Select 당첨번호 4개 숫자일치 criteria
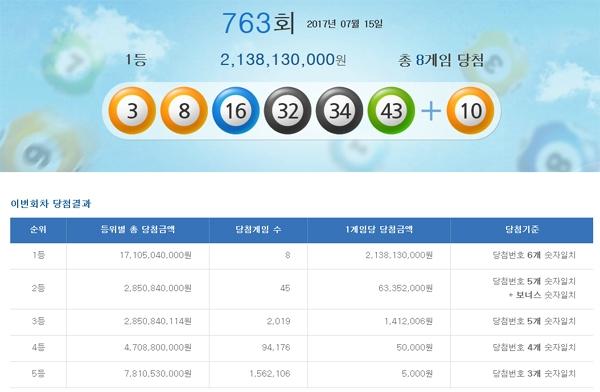Image resolution: width=600 pixels, height=392 pixels. [x=534, y=348]
